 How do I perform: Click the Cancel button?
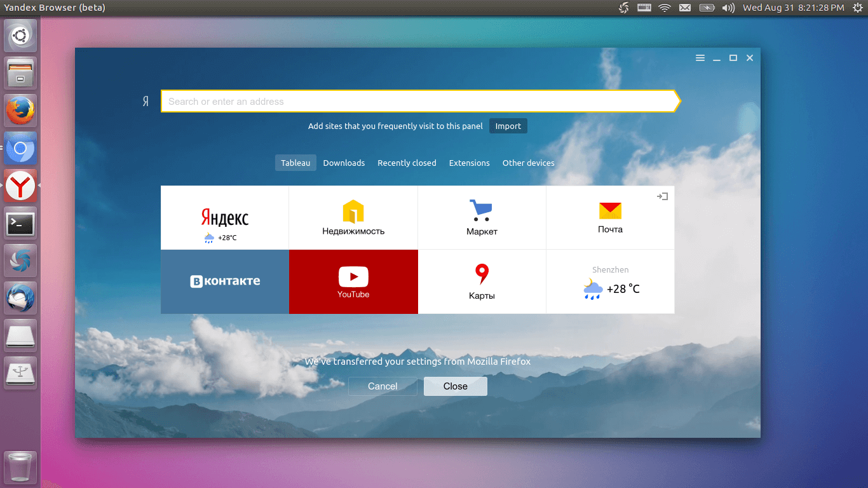tap(383, 386)
